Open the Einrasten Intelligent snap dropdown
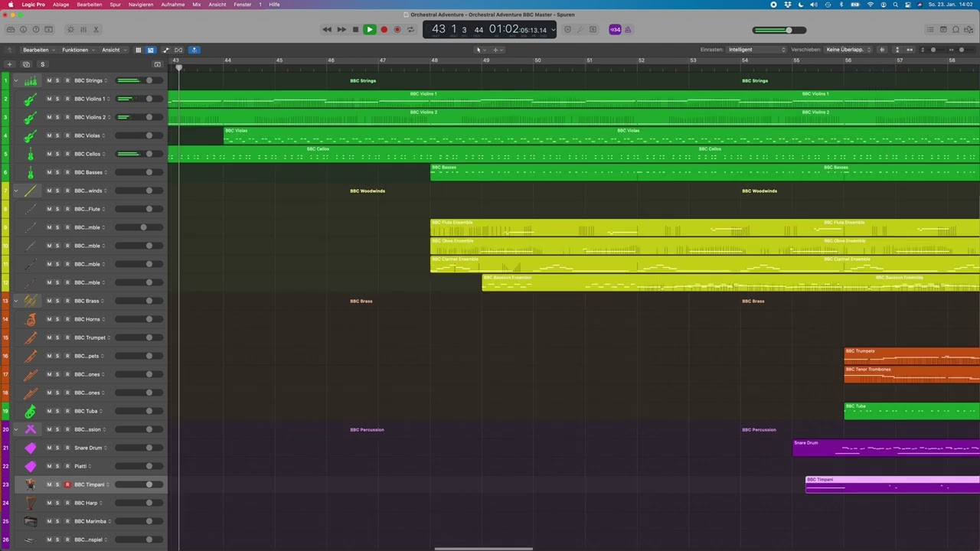The image size is (980, 551). tap(756, 50)
